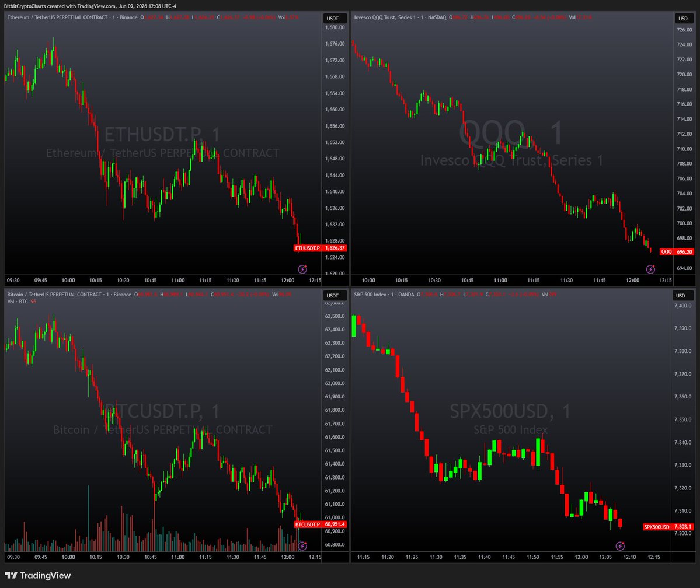Click 7,350.0 on the S&P 500 price scale
Screen dimensions: 700x588
[682, 419]
